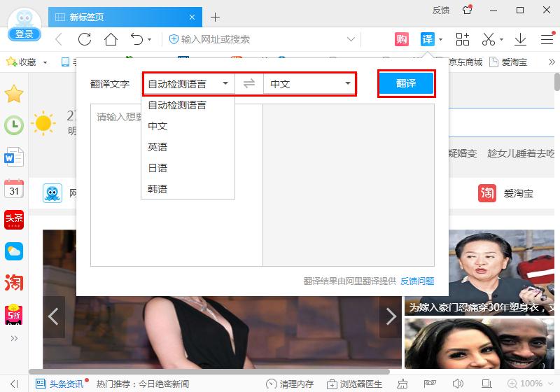Open the scissors screenshot tool

(x=489, y=39)
